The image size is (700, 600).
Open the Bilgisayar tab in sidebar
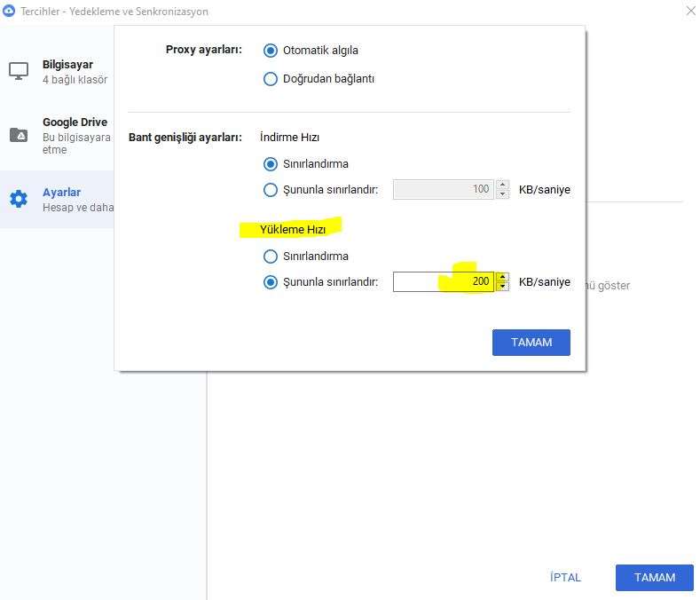[x=67, y=72]
